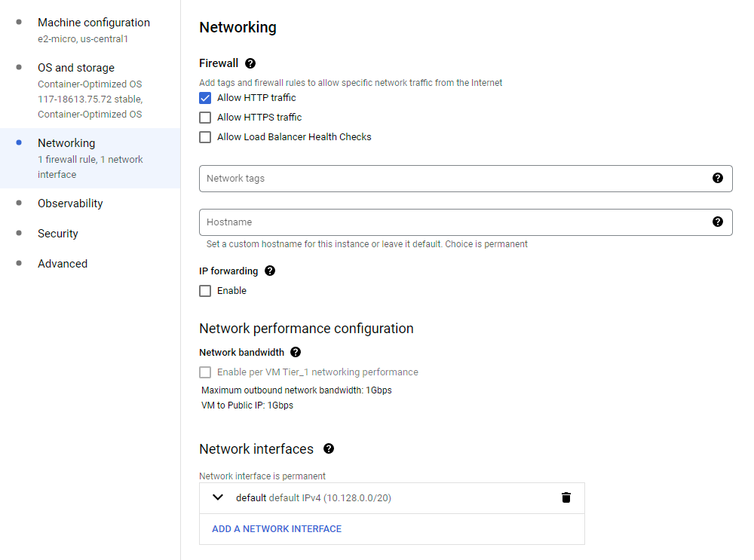Click into the Hostname text field

click(452, 222)
